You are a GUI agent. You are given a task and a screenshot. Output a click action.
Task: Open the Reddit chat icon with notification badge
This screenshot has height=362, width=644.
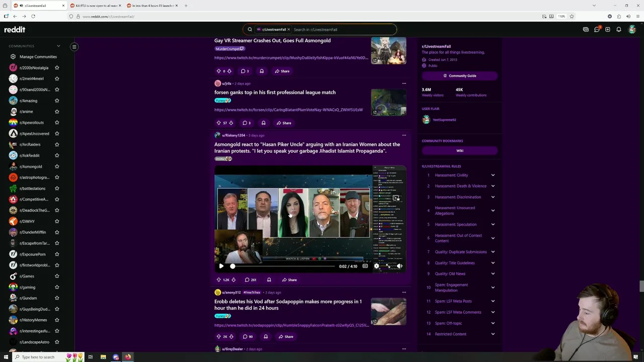[597, 29]
